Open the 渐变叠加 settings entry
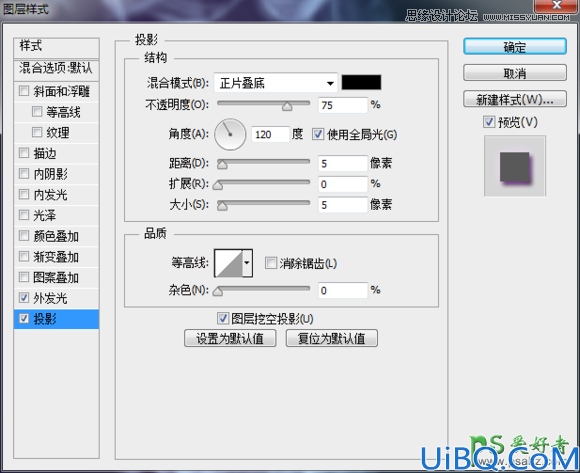The image size is (580, 473). (56, 257)
